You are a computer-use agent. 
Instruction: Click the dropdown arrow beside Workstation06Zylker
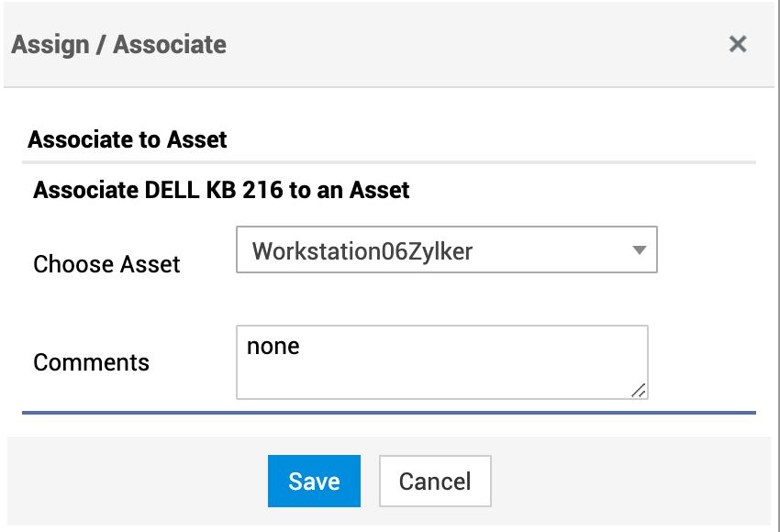coord(640,250)
